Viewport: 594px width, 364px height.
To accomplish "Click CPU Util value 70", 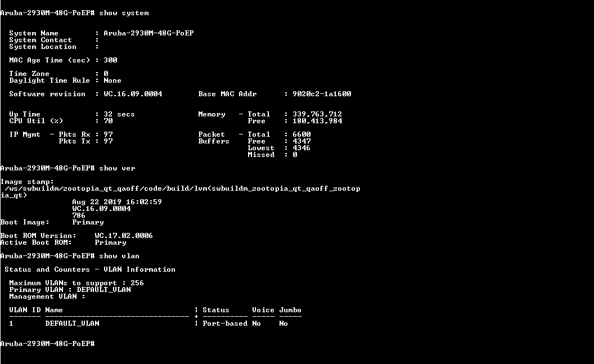I will [x=108, y=121].
